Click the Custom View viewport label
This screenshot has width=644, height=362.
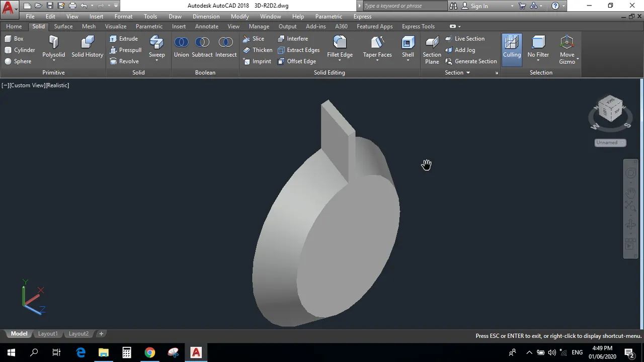(27, 85)
